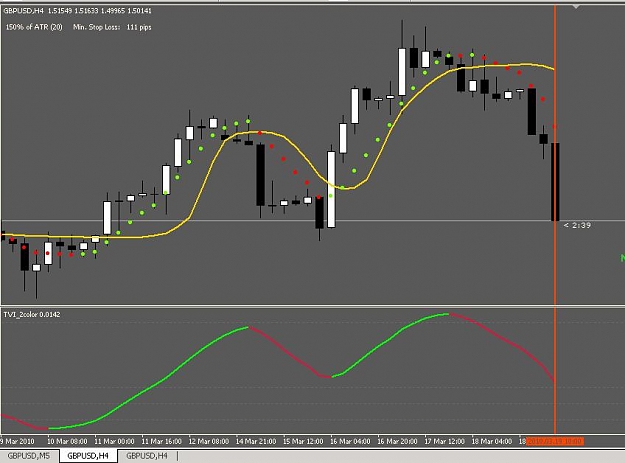Image resolution: width=625 pixels, height=463 pixels.
Task: Click the Min. Stop Loss: 111 pips text
Action: click(x=112, y=27)
